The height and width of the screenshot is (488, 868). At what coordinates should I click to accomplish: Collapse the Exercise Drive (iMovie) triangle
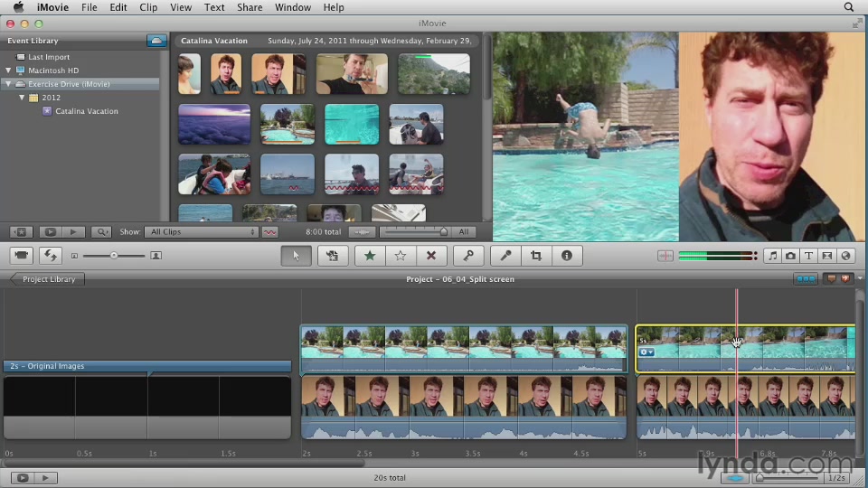tap(8, 84)
